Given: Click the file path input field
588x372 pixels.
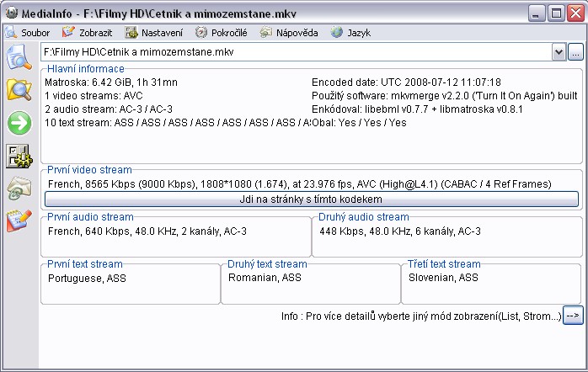Looking at the screenshot, I should tap(295, 52).
